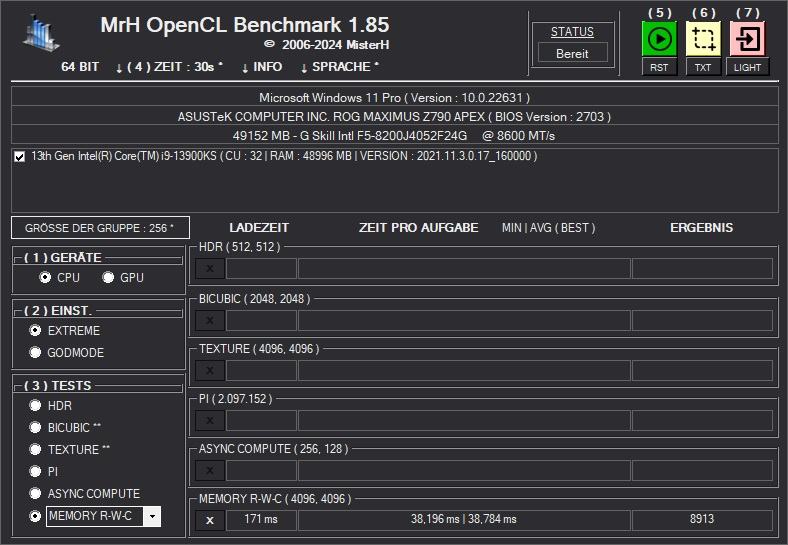This screenshot has height=545, width=788.
Task: Click the G Skill memory 8600 MT/s line
Action: 395,135
